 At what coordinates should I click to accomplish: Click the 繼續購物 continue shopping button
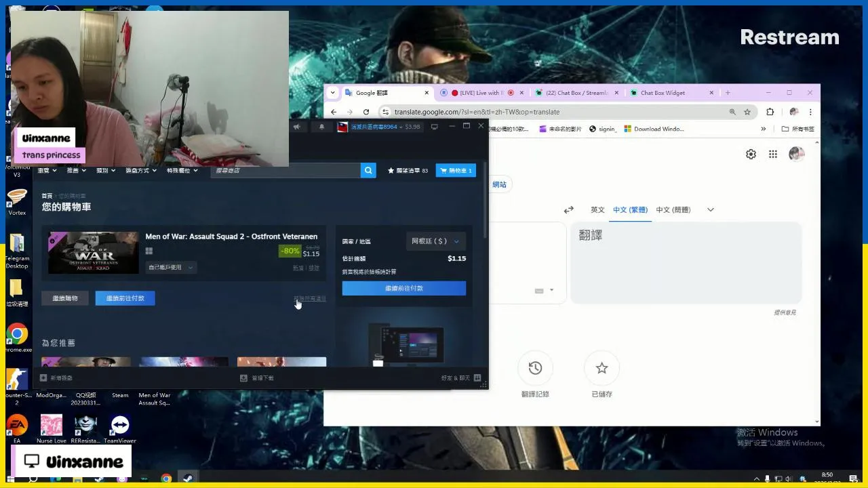tap(65, 298)
